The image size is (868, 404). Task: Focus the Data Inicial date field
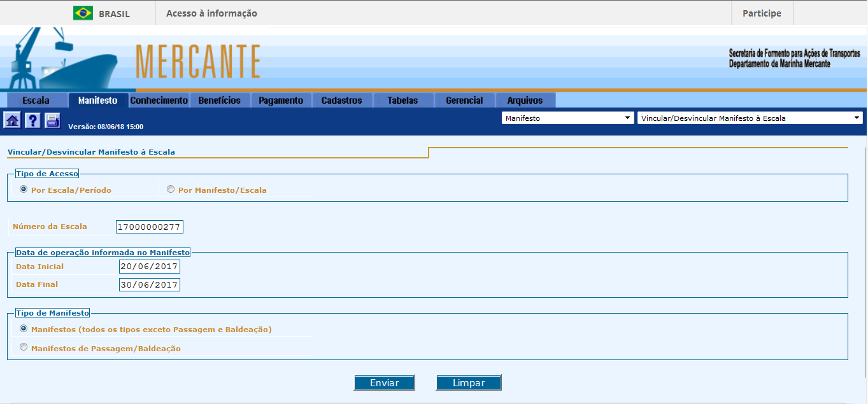click(x=150, y=267)
